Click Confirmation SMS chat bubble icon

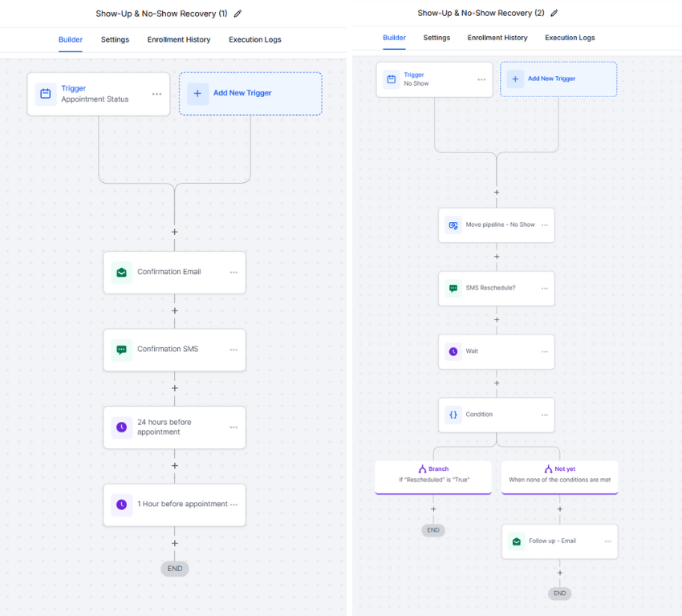tap(122, 350)
